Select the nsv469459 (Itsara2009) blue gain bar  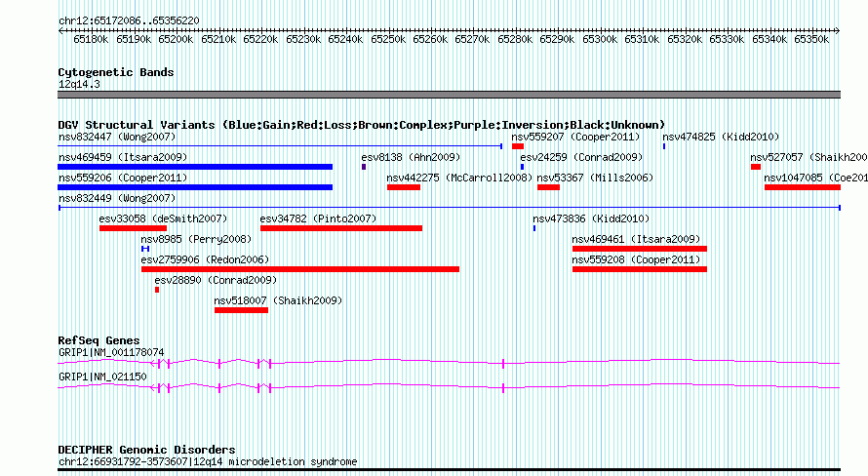pos(195,167)
